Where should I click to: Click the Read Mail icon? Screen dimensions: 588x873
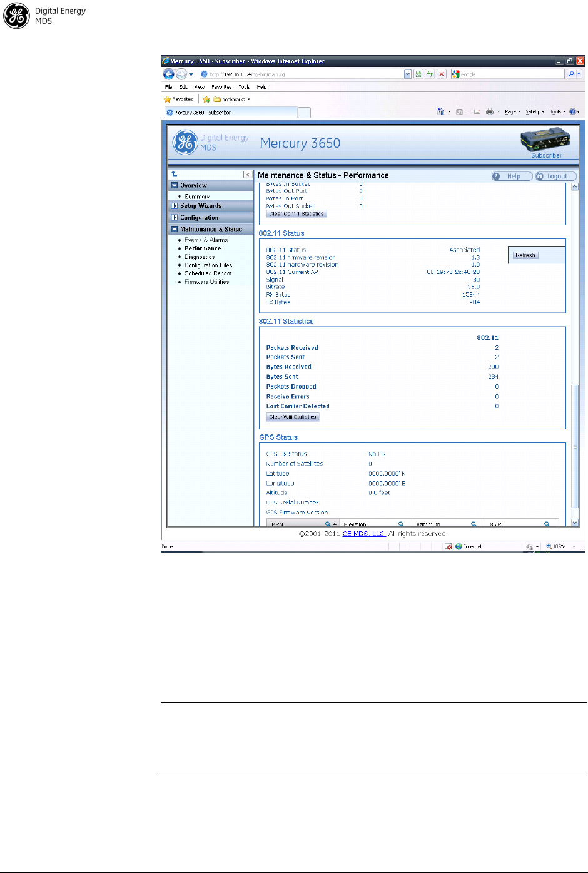tap(477, 111)
